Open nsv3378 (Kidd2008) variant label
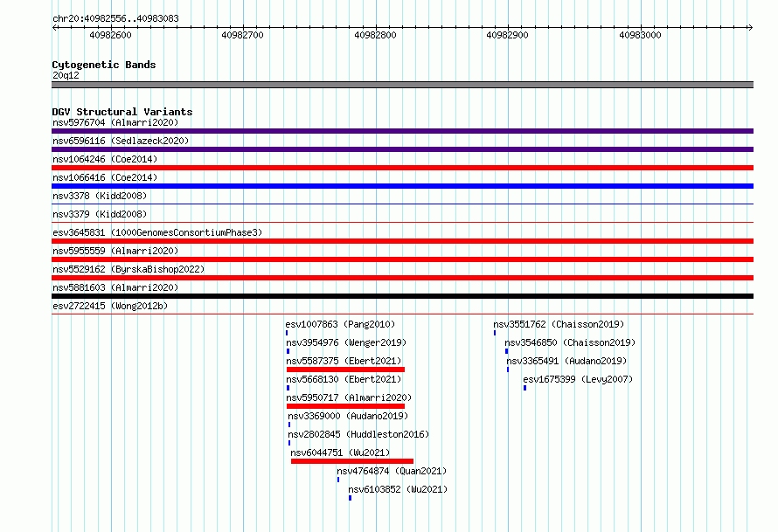The image size is (778, 532). click(100, 196)
